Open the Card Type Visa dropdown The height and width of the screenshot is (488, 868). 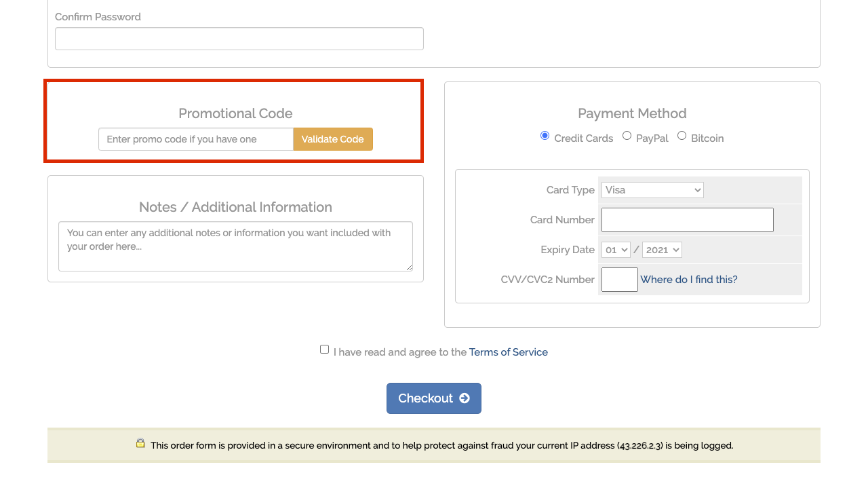pyautogui.click(x=652, y=190)
